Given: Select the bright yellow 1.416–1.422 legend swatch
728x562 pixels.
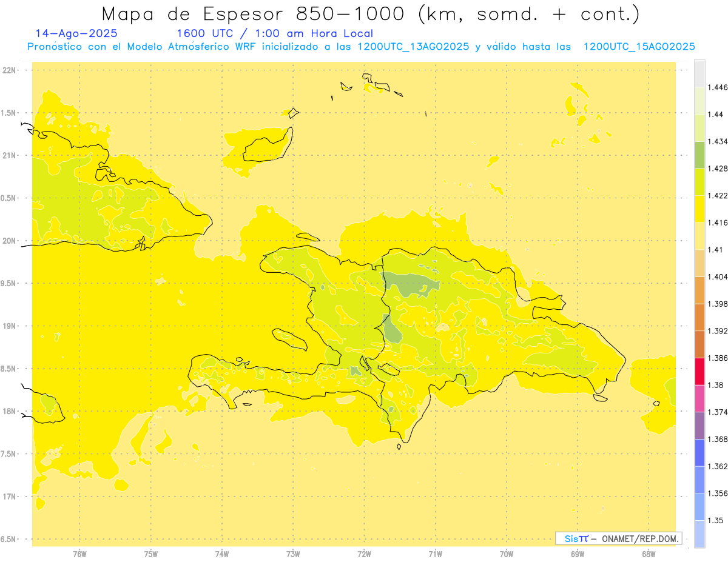Looking at the screenshot, I should click(x=699, y=209).
